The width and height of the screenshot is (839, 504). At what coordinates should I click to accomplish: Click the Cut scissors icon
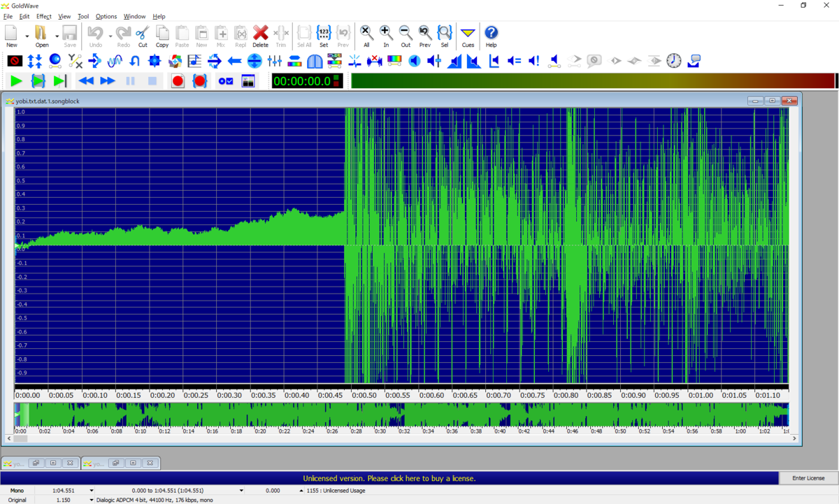[x=143, y=36]
